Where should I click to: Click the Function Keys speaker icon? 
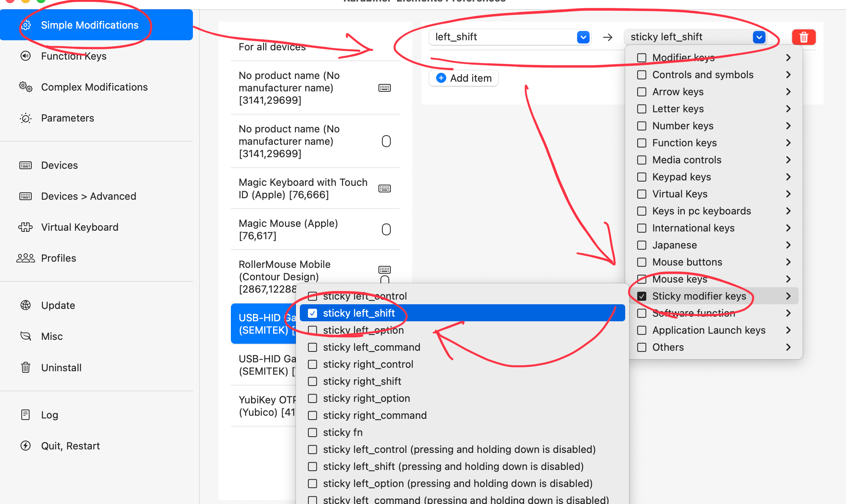tap(26, 56)
